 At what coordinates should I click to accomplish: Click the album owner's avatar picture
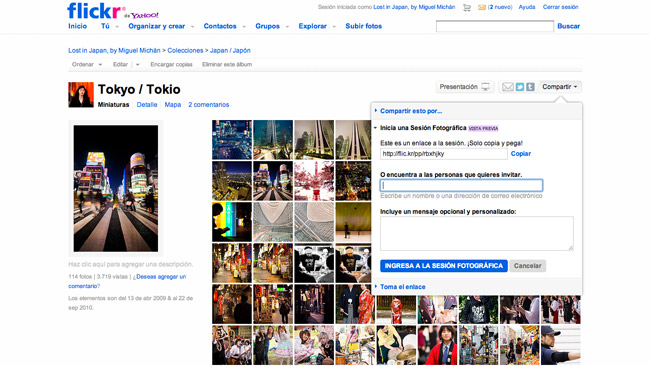81,95
